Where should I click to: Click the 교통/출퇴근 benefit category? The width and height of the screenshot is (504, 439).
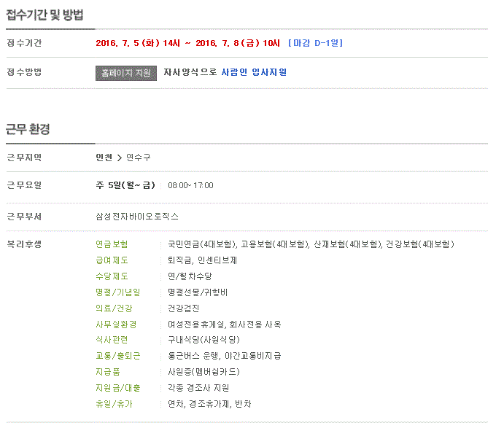pyautogui.click(x=117, y=356)
